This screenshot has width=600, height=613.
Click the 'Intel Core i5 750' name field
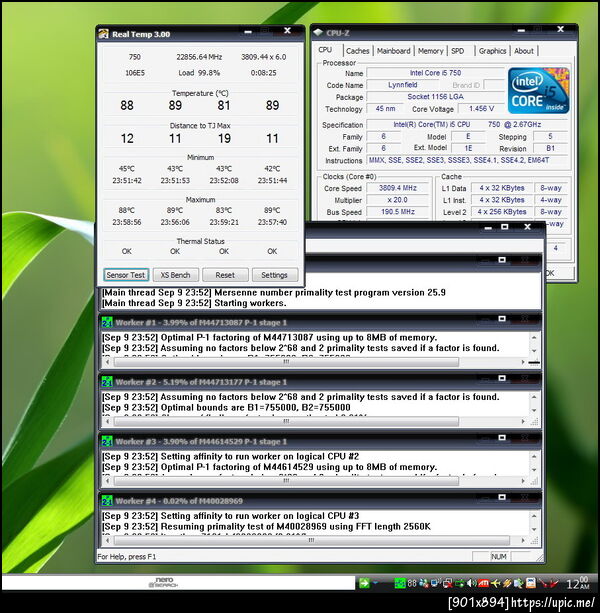pos(435,73)
